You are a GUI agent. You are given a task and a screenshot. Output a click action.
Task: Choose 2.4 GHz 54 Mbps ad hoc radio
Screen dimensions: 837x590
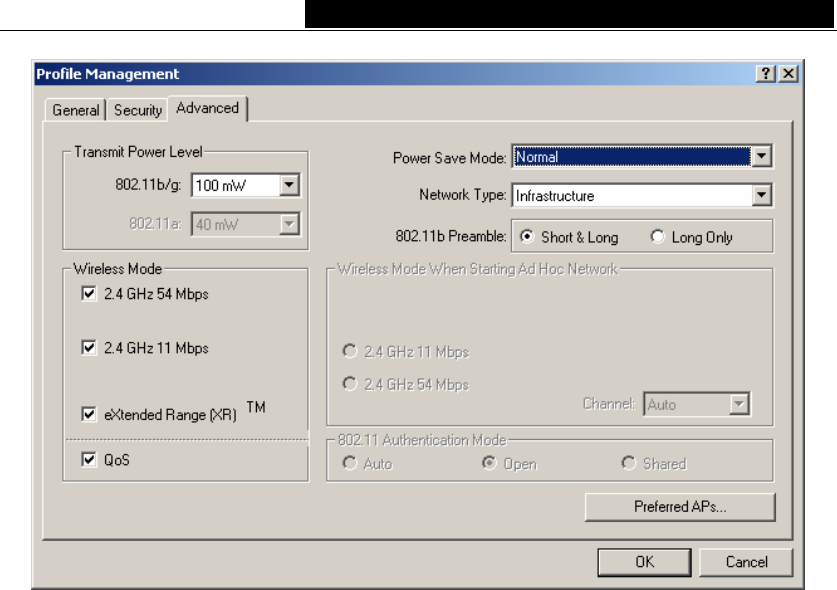tap(350, 384)
